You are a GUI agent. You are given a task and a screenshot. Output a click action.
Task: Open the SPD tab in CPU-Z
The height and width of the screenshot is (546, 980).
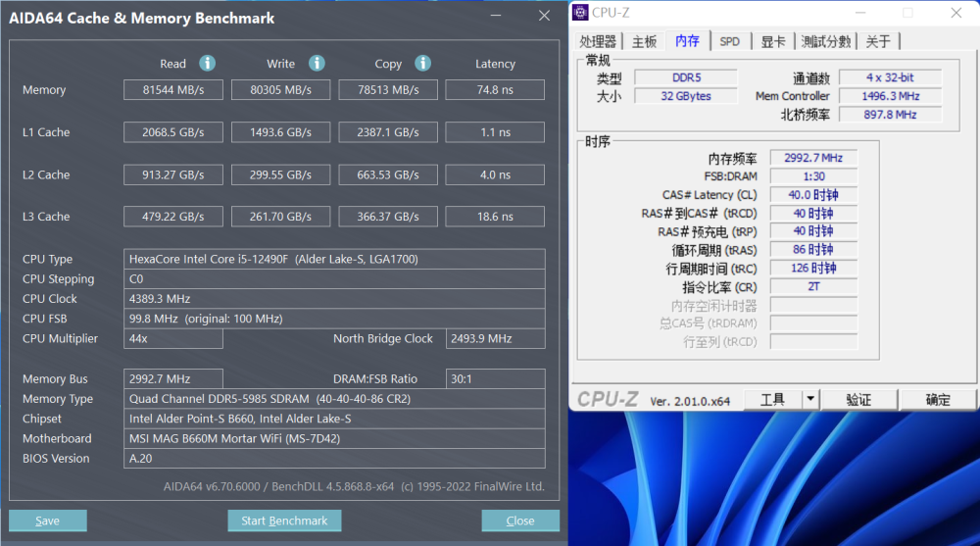[x=729, y=41]
